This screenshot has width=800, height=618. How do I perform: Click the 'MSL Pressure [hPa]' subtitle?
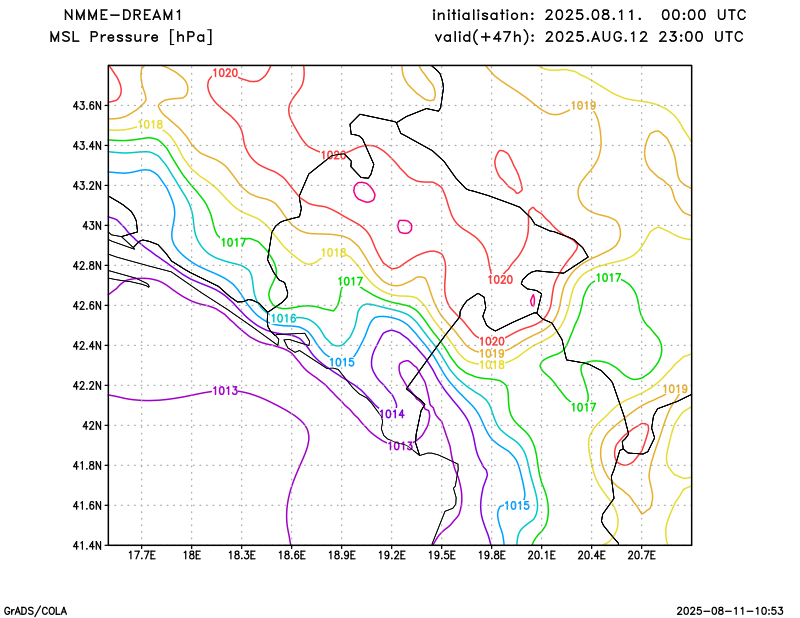(x=131, y=37)
